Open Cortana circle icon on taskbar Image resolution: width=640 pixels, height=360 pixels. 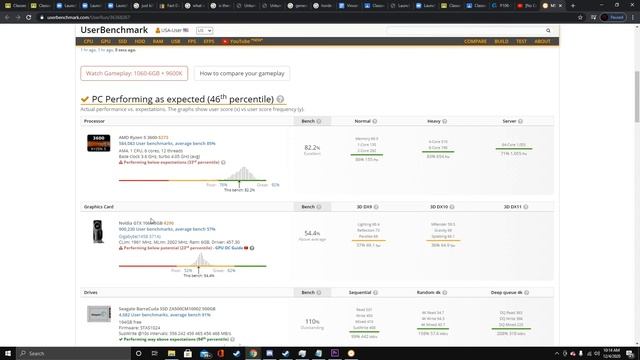coord(138,353)
